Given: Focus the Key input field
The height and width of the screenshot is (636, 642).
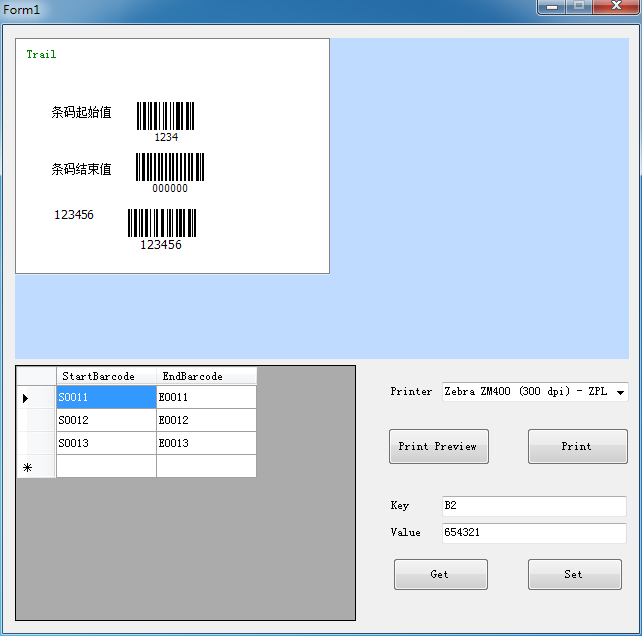Looking at the screenshot, I should click(x=534, y=506).
